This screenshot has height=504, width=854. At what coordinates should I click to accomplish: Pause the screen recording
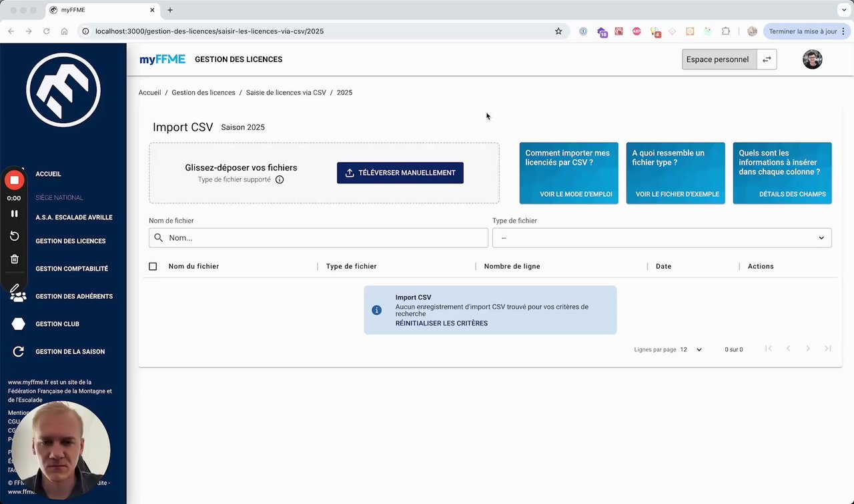tap(14, 213)
